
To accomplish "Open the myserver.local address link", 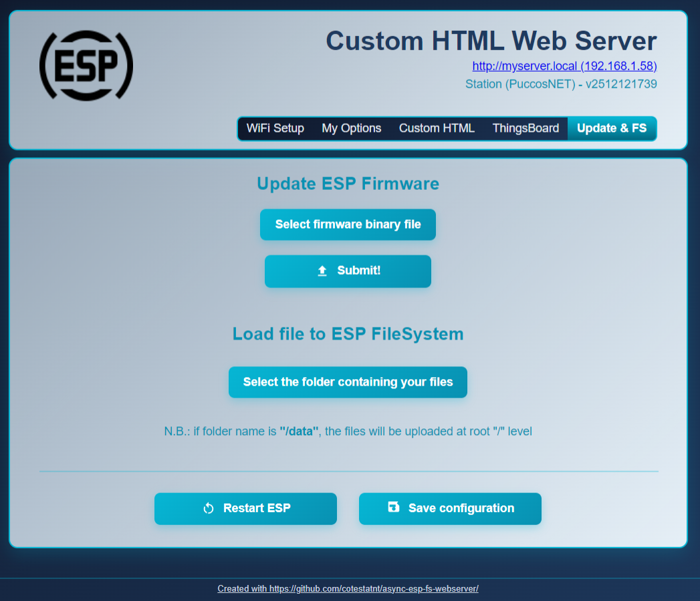I will [x=564, y=66].
